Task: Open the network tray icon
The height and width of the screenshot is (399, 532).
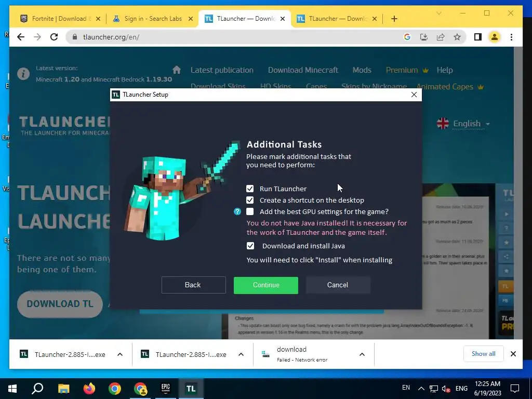Action: pos(433,389)
